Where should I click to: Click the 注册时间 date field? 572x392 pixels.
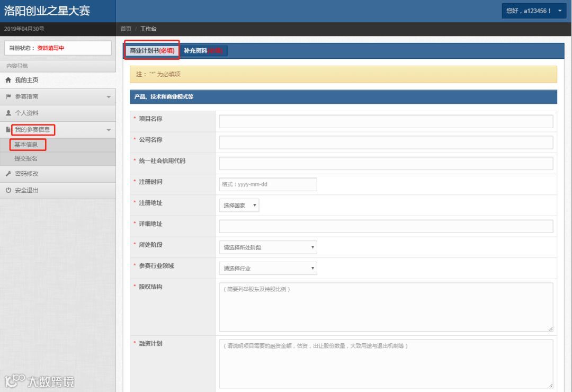(268, 184)
